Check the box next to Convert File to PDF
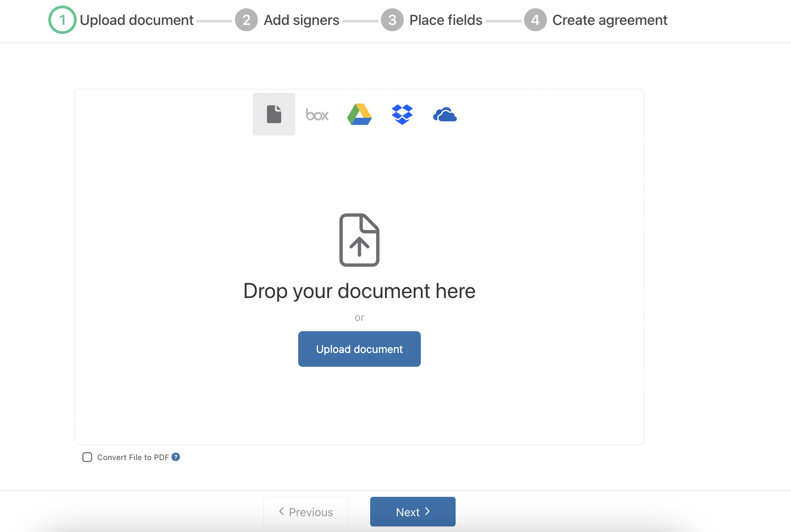Screen dimensions: 791x532 (87, 457)
